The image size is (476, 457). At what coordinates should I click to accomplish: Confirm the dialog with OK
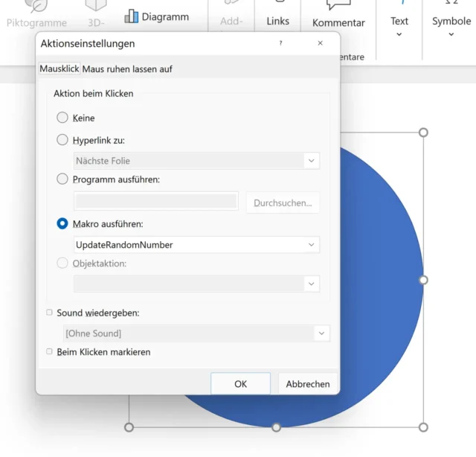[x=240, y=384]
